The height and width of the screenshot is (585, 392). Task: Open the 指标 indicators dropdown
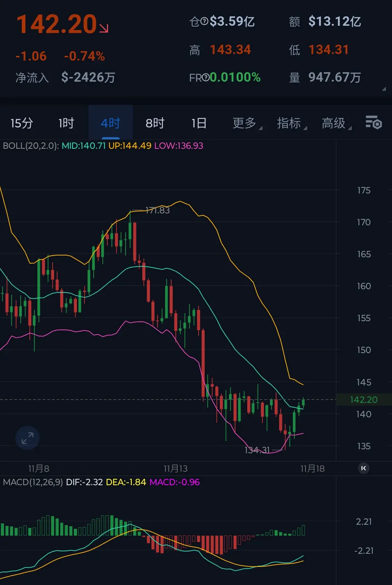click(291, 123)
